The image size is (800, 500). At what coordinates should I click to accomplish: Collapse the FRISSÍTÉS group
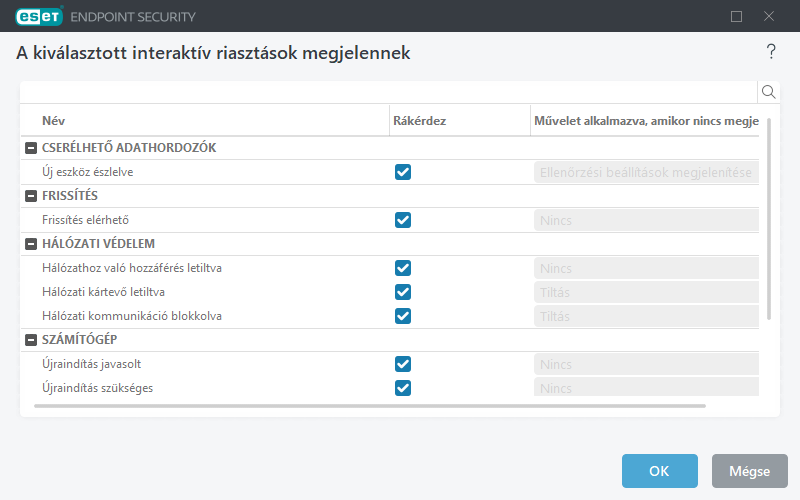(x=31, y=196)
